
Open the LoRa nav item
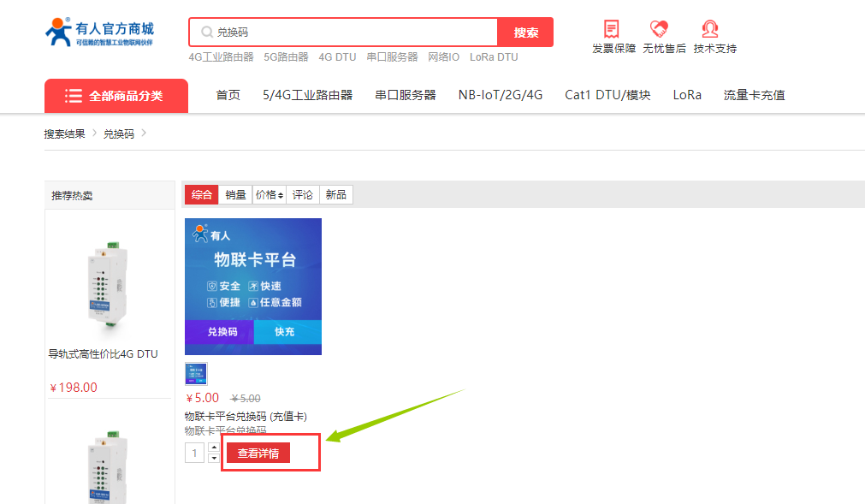click(687, 95)
